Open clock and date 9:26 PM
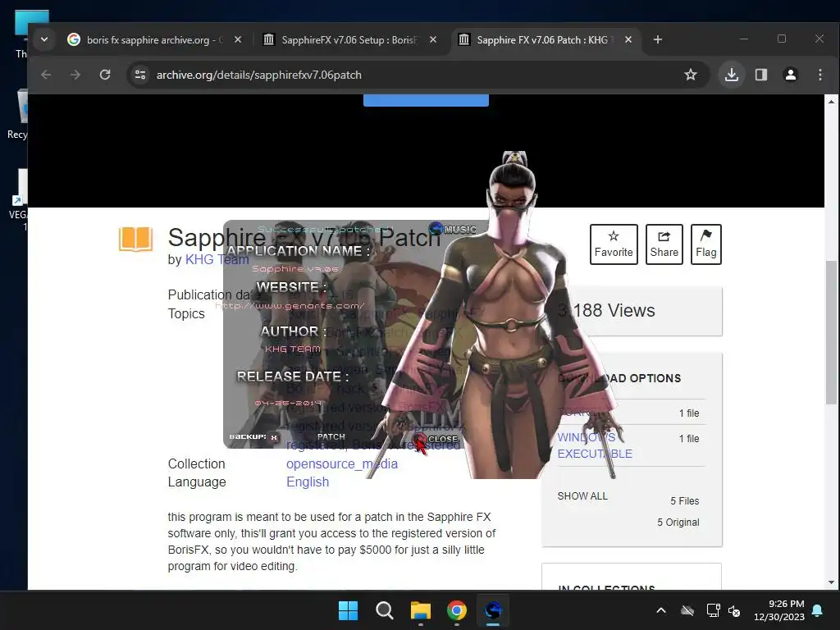840x630 pixels. pos(779,610)
